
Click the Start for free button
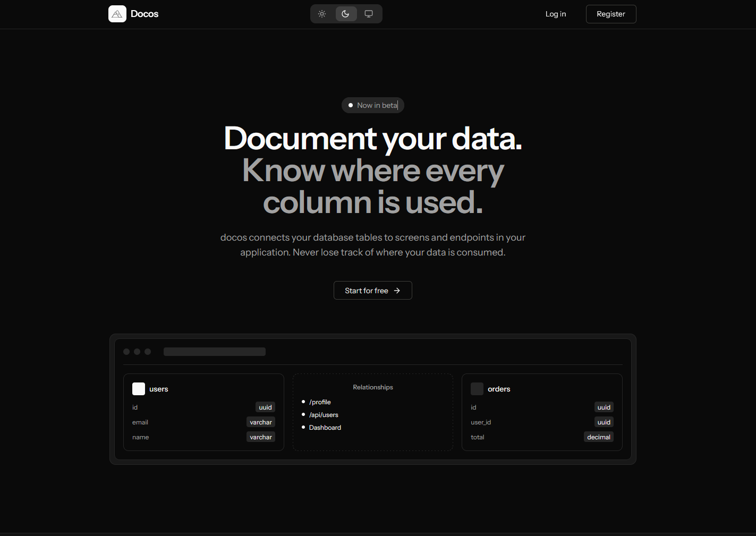372,291
